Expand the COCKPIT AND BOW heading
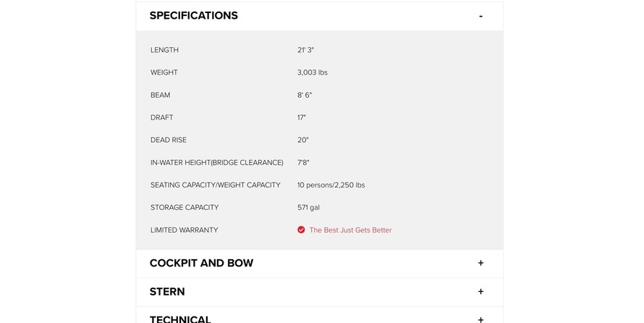Image resolution: width=644 pixels, height=323 pixels. (x=201, y=263)
